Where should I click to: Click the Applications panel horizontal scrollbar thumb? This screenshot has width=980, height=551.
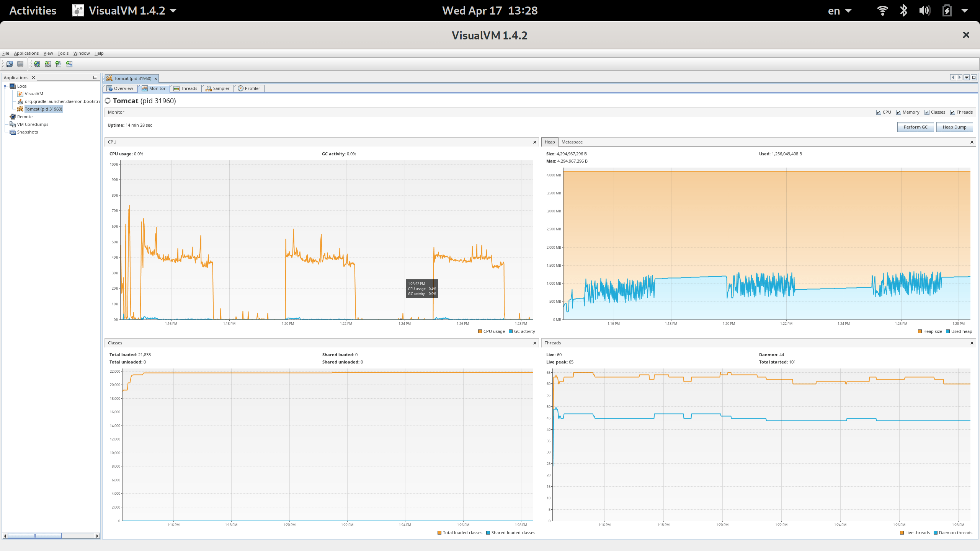[34, 536]
